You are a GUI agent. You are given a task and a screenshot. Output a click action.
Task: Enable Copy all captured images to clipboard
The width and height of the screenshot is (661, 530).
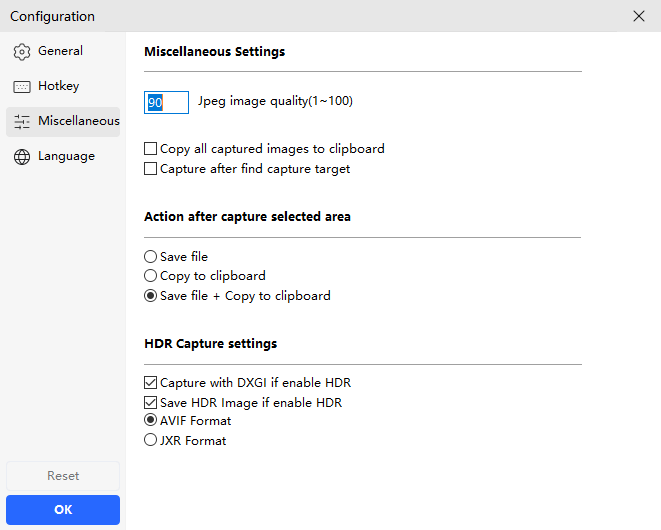151,149
